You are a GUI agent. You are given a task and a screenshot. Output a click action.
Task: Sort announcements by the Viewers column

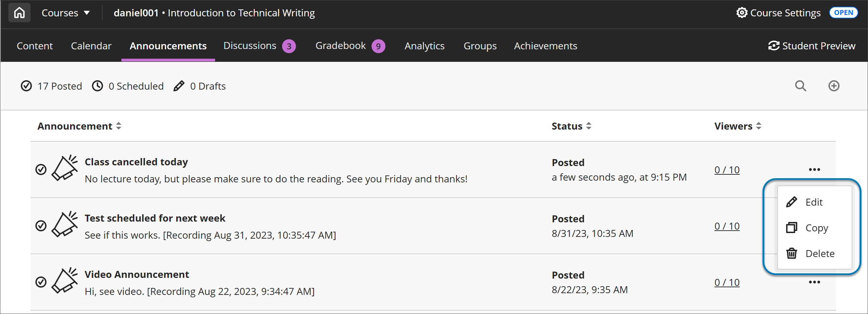(758, 126)
